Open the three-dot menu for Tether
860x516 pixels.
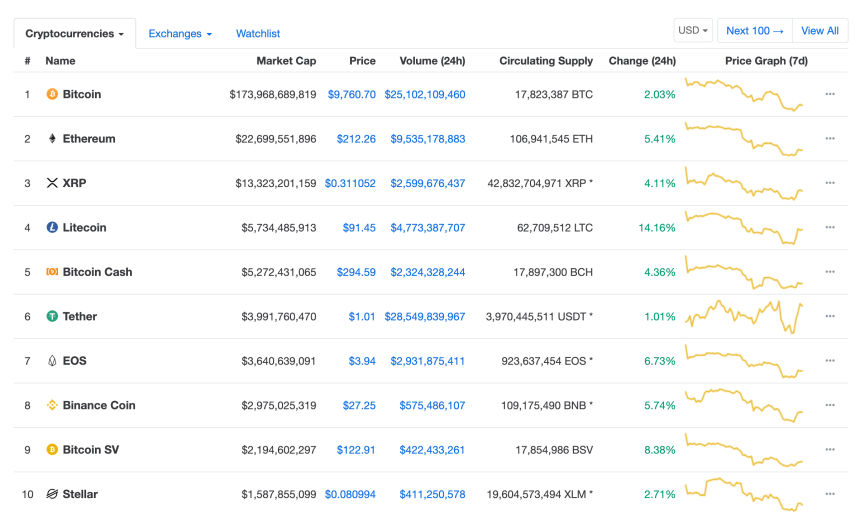830,316
